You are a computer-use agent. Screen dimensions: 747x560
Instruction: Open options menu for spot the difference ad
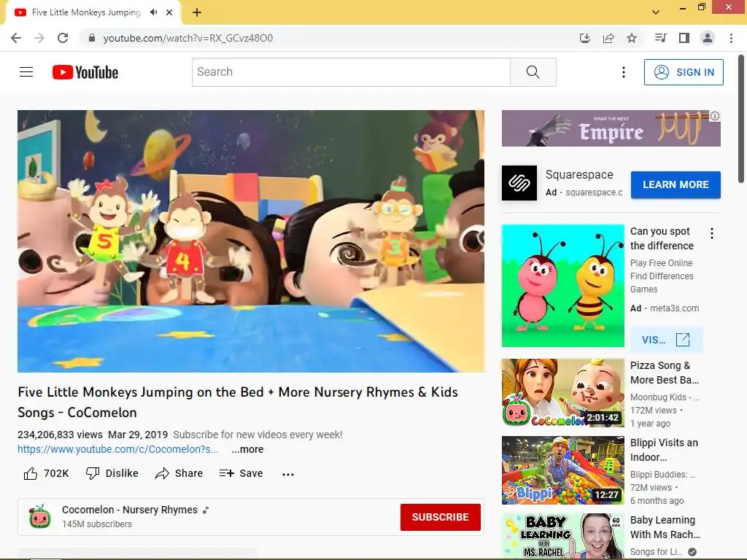point(712,233)
